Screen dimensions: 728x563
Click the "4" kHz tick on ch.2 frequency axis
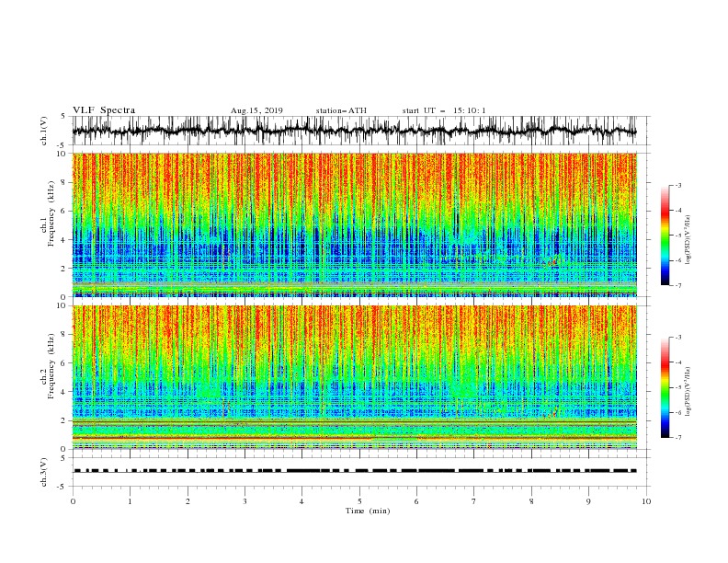pos(64,392)
